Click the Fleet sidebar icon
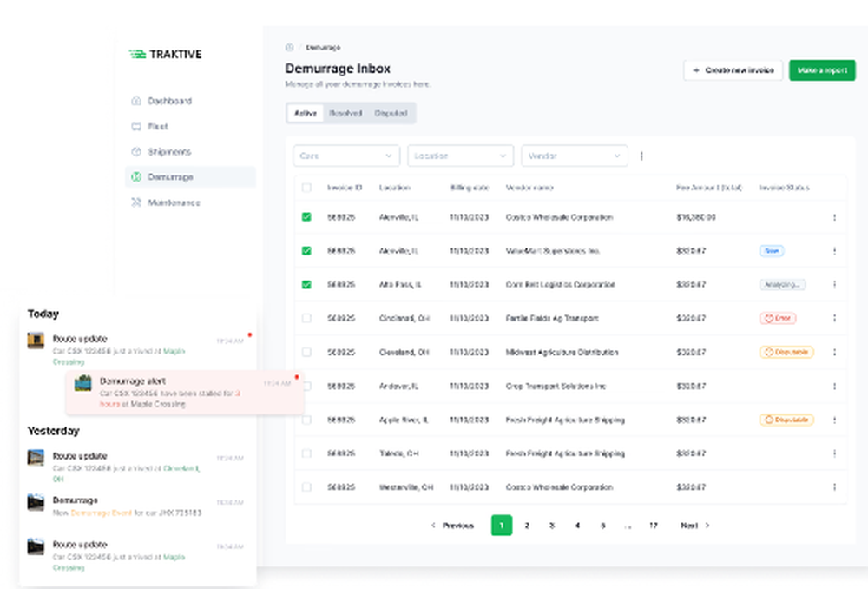The image size is (868, 589). pos(136,126)
